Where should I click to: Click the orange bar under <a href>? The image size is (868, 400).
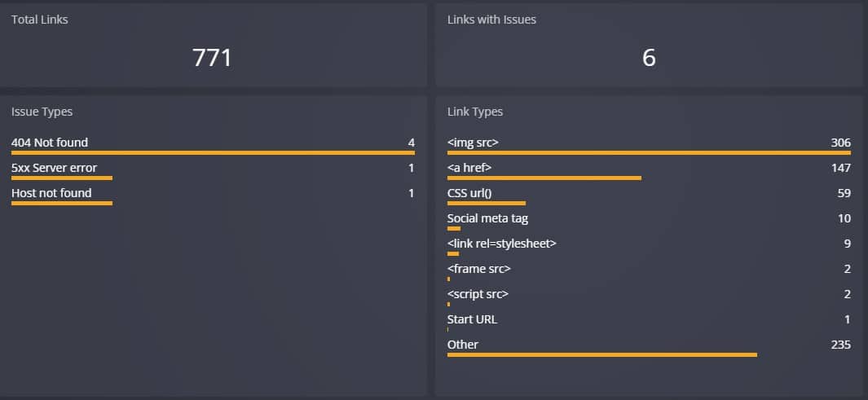tap(544, 178)
